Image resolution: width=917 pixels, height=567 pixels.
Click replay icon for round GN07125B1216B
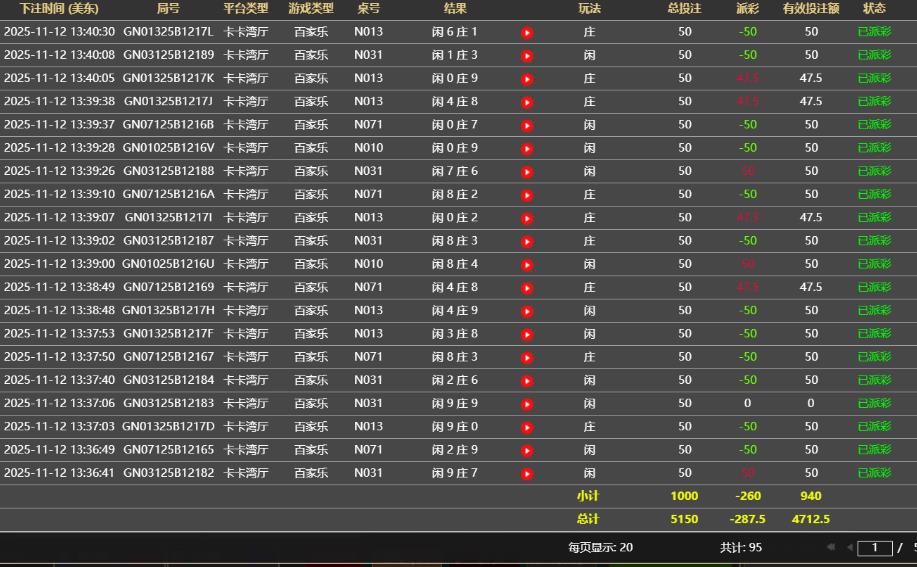[x=527, y=125]
